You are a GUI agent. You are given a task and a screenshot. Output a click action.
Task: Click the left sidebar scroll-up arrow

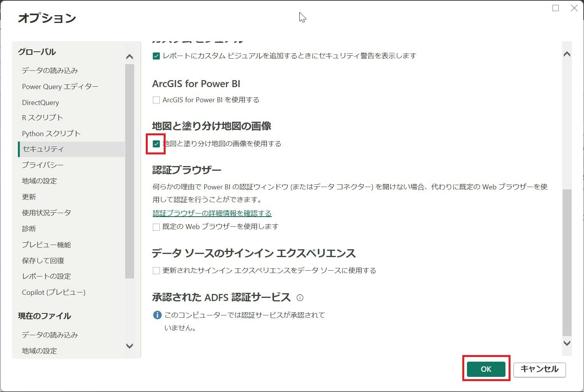point(129,57)
